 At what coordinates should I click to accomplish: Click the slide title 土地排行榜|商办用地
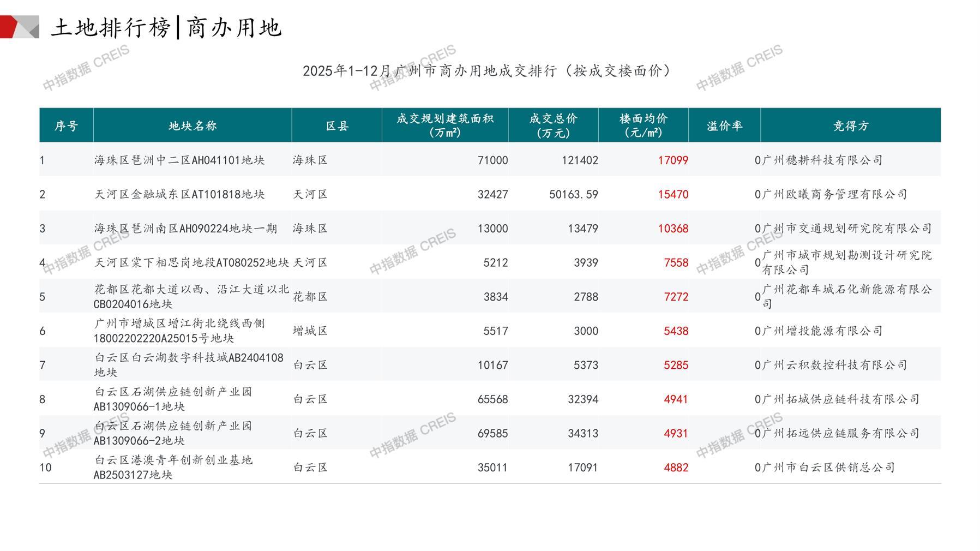tap(166, 27)
